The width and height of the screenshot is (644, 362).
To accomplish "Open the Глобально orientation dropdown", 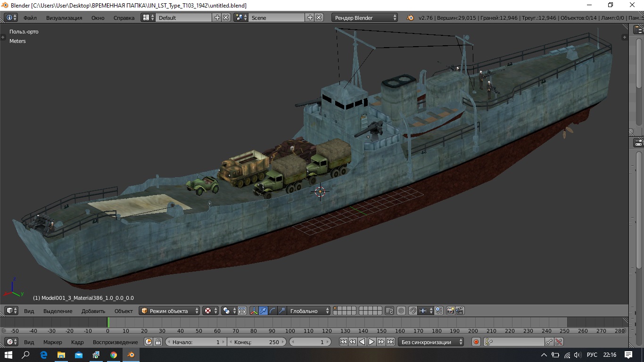I will coord(309,311).
